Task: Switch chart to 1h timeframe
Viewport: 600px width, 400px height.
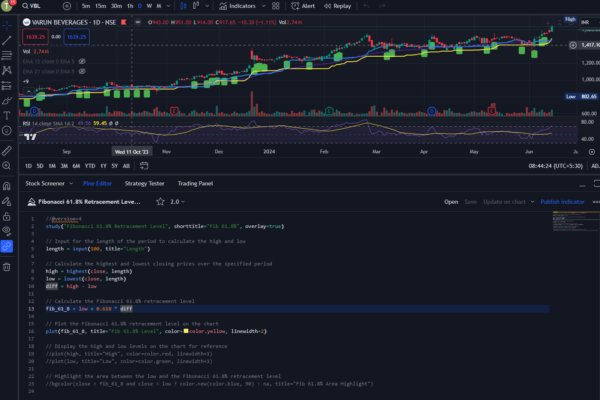Action: pos(130,6)
